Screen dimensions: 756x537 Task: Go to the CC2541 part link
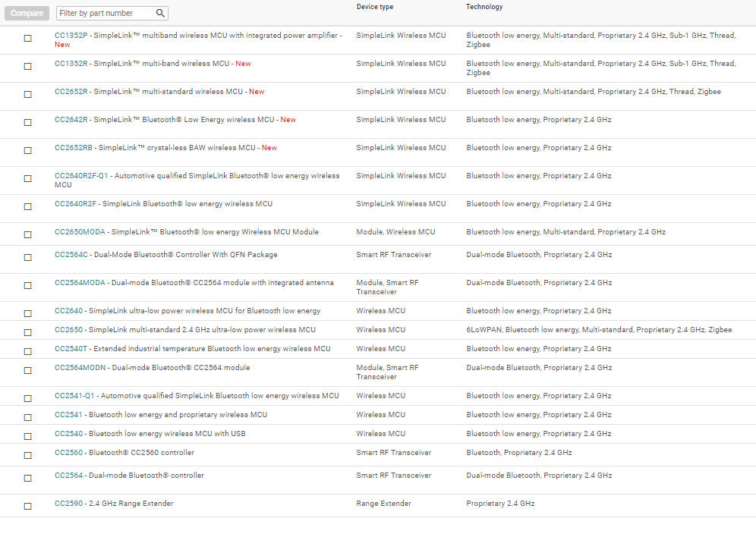[68, 414]
